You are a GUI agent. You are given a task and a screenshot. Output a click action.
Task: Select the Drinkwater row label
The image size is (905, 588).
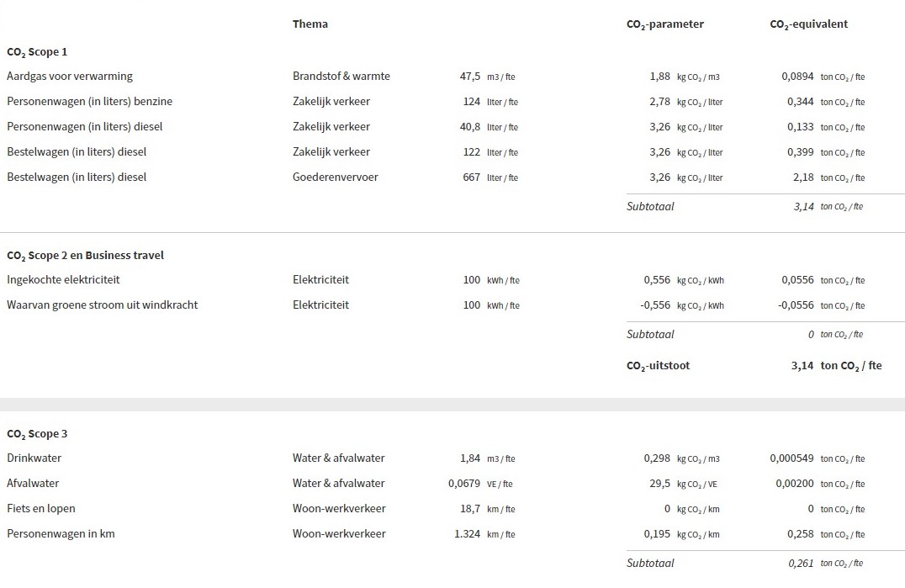(34, 458)
